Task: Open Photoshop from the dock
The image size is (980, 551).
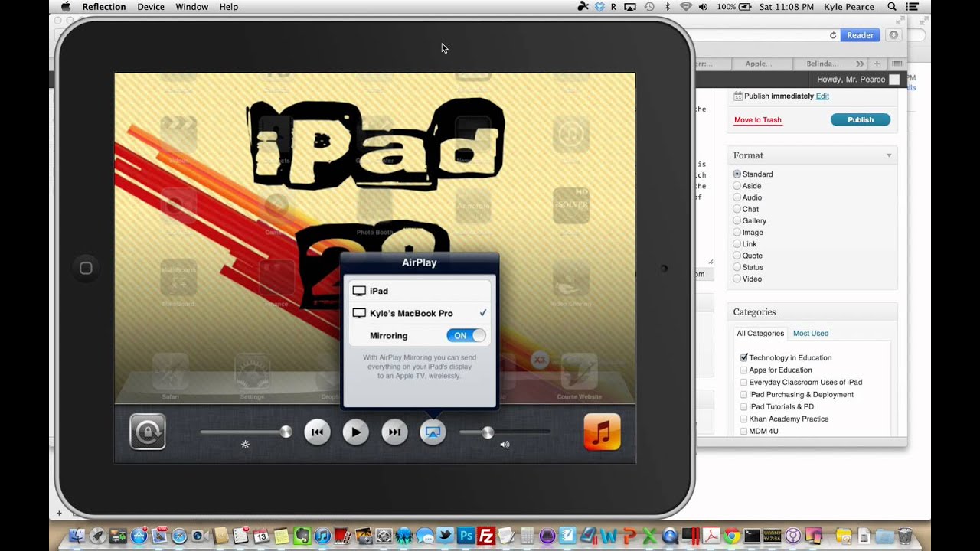Action: (465, 536)
